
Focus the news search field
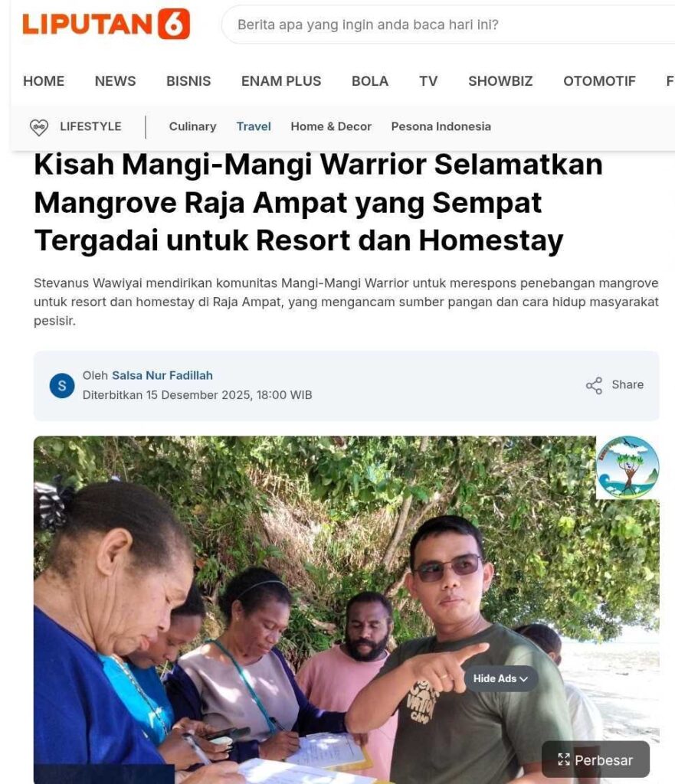pos(448,24)
